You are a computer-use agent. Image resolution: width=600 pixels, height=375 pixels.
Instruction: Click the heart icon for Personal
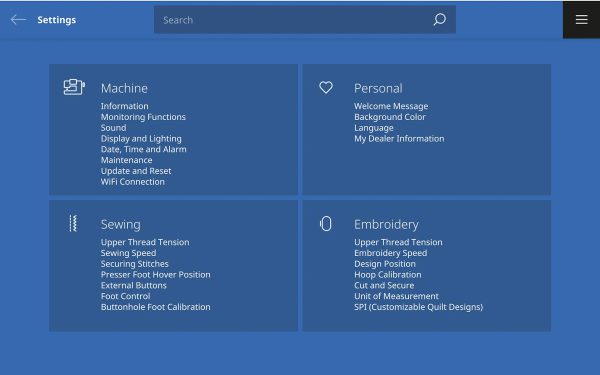click(x=326, y=87)
